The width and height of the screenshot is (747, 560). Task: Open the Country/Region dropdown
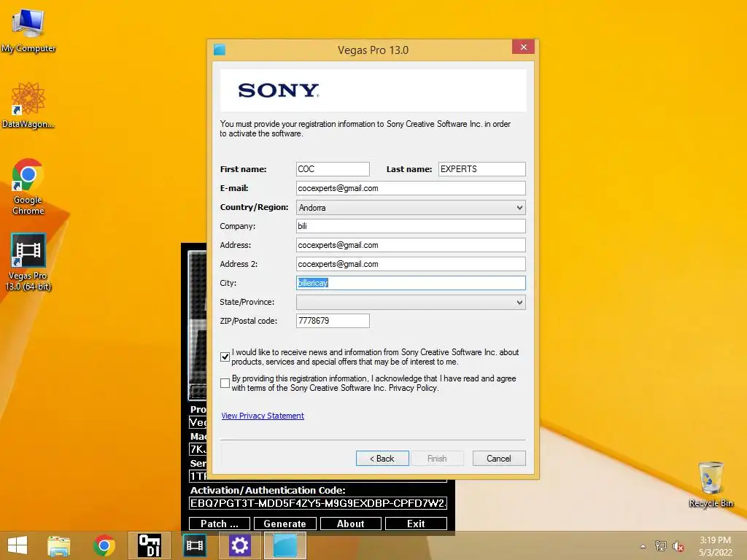point(411,208)
